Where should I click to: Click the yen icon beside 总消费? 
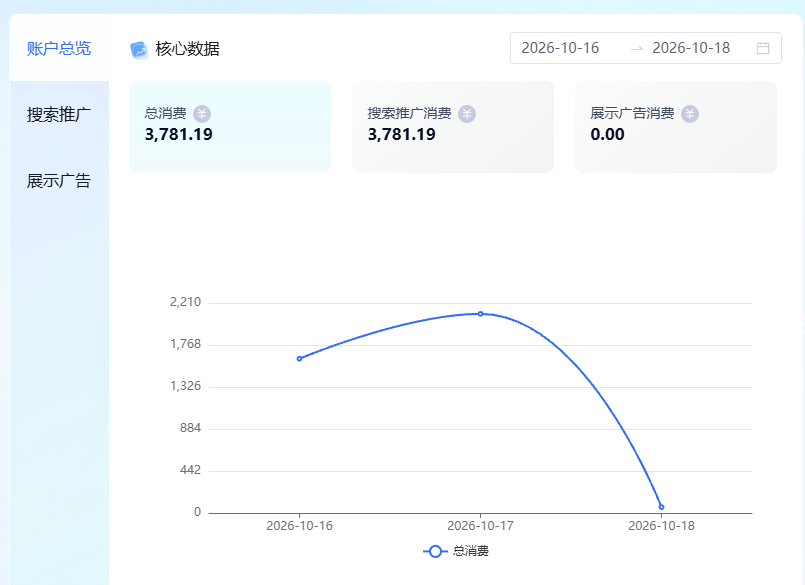click(202, 114)
